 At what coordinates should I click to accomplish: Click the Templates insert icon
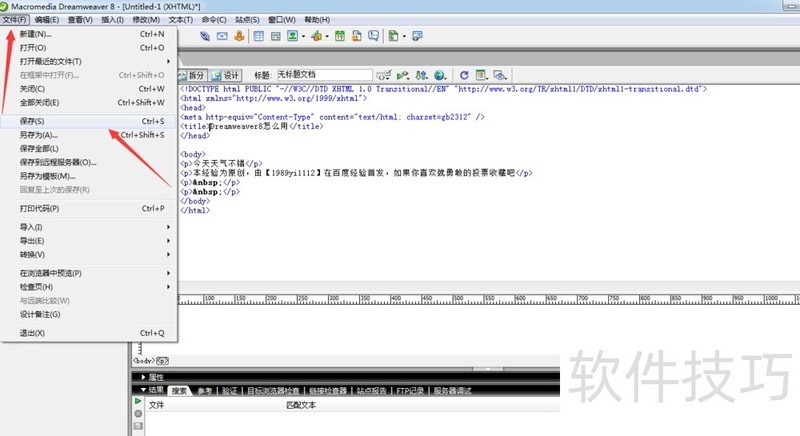pyautogui.click(x=393, y=36)
